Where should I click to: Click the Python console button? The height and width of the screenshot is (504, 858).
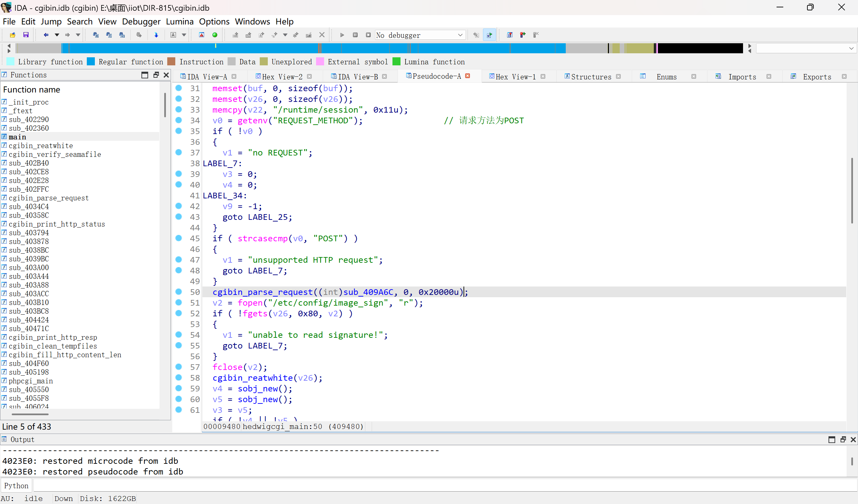point(16,486)
